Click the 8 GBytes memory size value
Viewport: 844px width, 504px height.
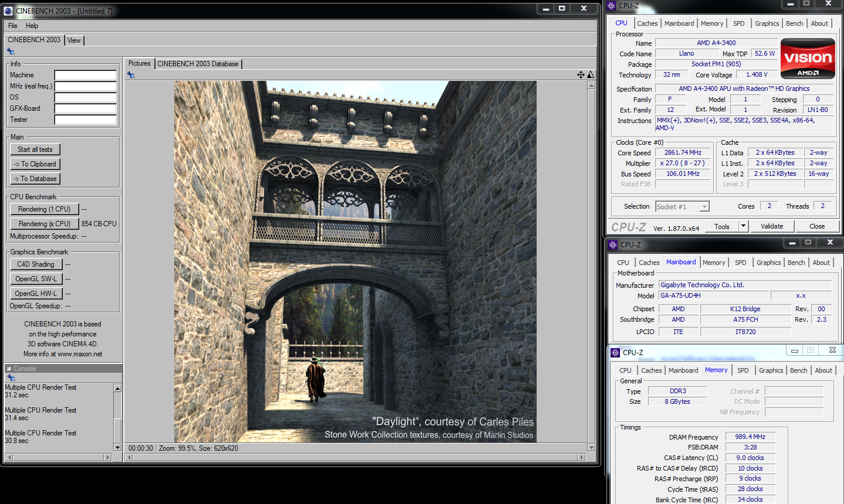(x=677, y=401)
